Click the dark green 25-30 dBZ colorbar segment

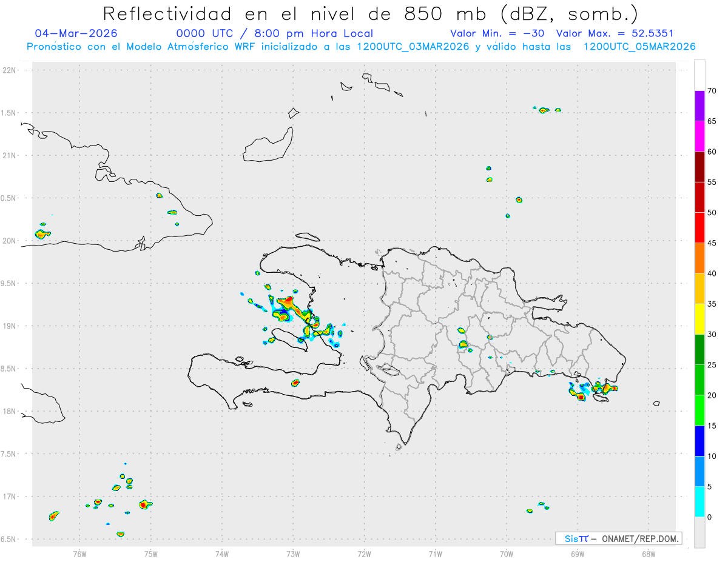pyautogui.click(x=699, y=349)
